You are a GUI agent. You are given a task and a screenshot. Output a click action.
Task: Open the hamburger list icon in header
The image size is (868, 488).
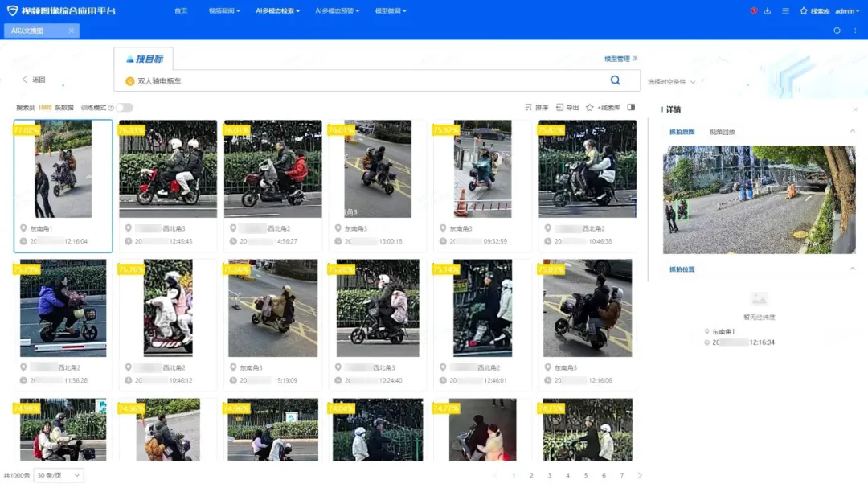pos(785,11)
